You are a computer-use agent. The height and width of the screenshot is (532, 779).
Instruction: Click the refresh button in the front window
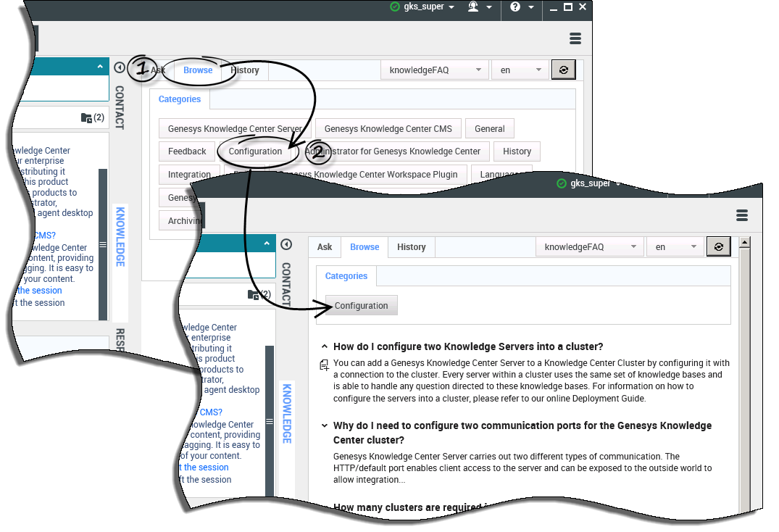[718, 247]
